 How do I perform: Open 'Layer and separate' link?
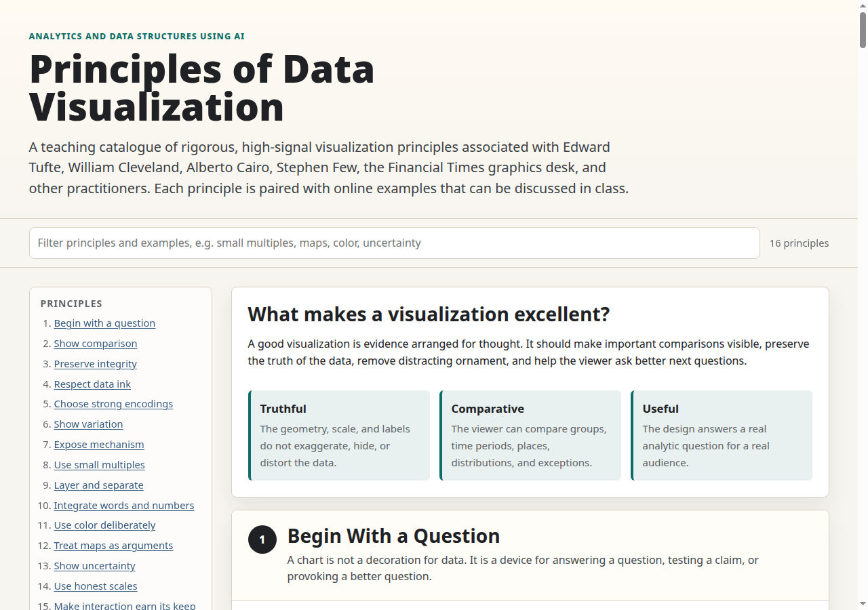coord(98,485)
